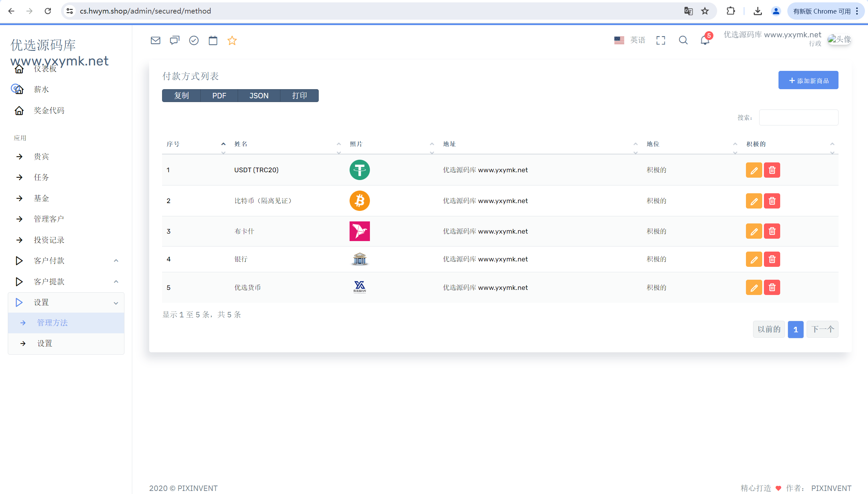
Task: Sort table by 姓名 column
Action: pos(288,144)
